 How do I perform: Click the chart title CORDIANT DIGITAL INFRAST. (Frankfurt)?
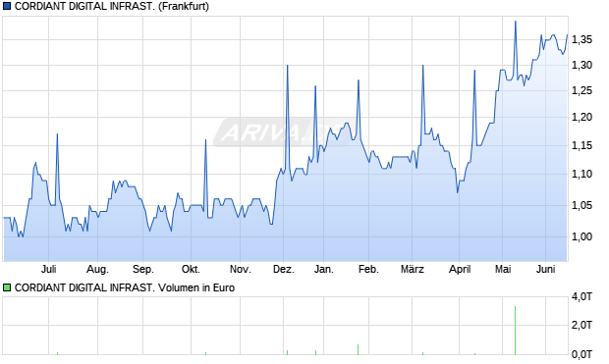tap(111, 6)
